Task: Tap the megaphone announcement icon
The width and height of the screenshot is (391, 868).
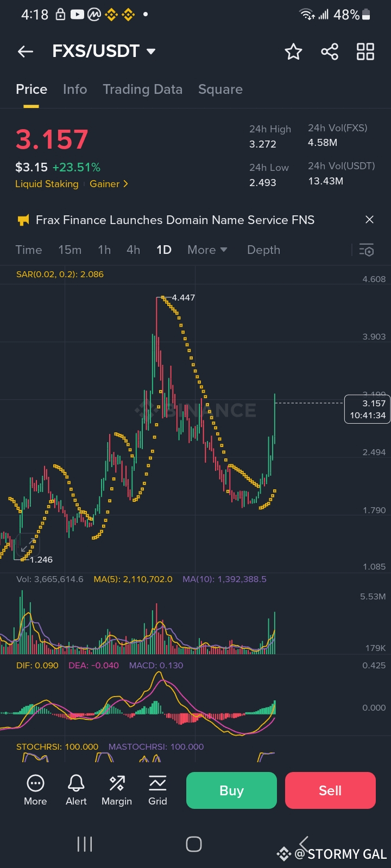Action: (23, 220)
